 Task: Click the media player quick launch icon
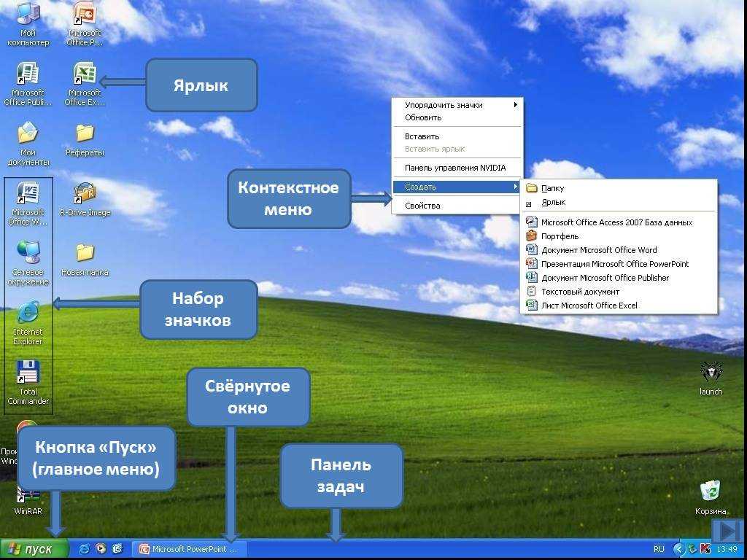(x=101, y=549)
